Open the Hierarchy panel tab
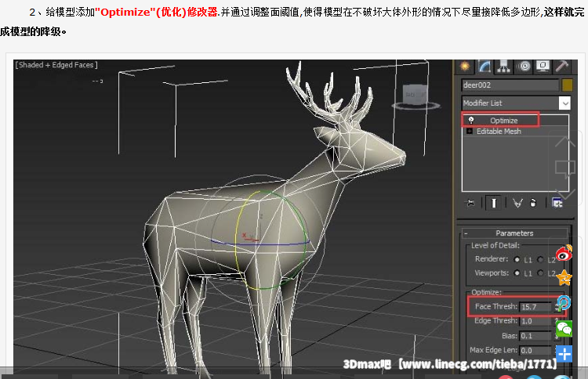This screenshot has height=379, width=588. (503, 67)
